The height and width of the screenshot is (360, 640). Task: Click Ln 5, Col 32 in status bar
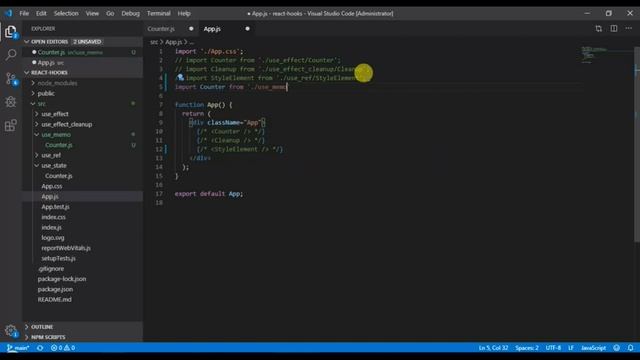point(493,348)
